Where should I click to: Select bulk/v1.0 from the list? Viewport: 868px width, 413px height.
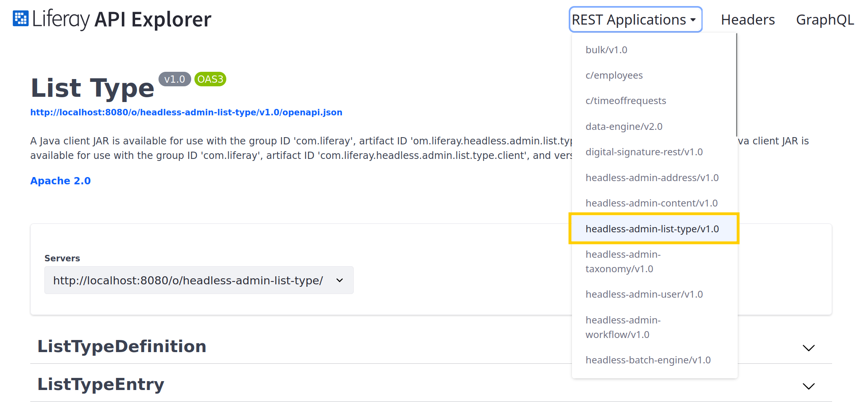click(x=655, y=50)
